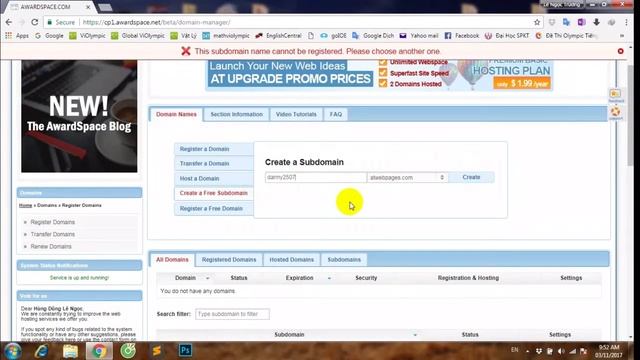Dismiss the error notification with red close icon
640x360 pixels.
click(x=620, y=51)
